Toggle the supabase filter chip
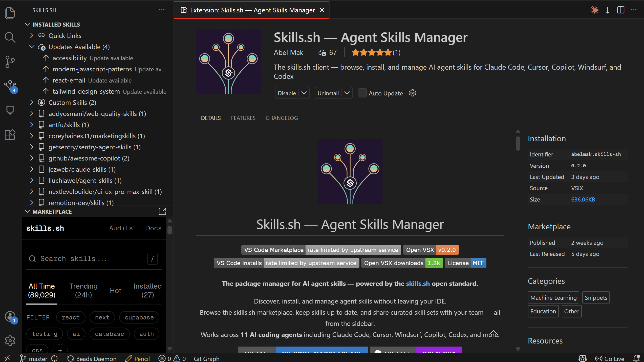 [139, 317]
